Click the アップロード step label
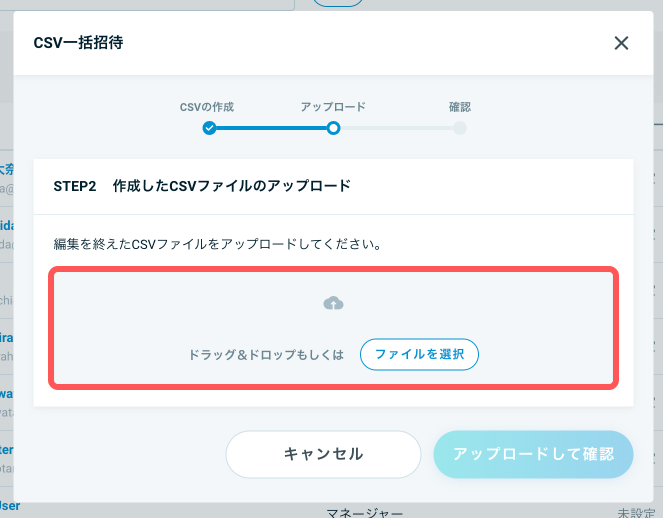 [x=333, y=107]
